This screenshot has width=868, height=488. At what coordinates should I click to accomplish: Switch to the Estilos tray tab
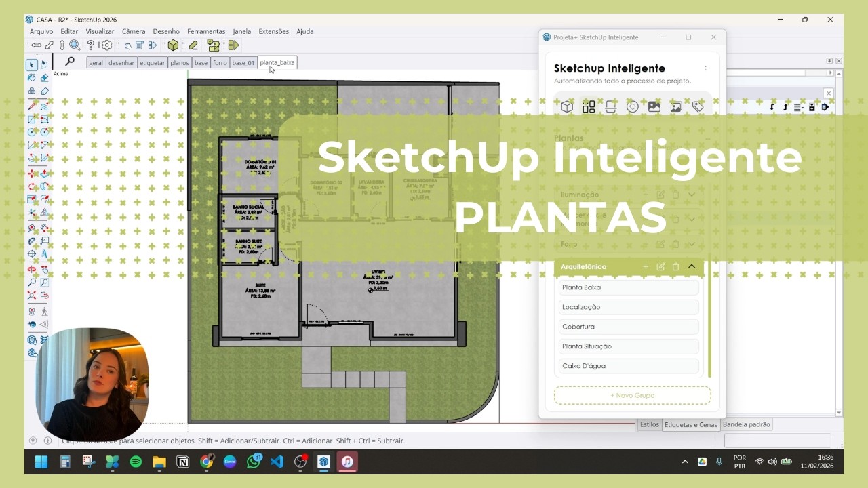[650, 424]
